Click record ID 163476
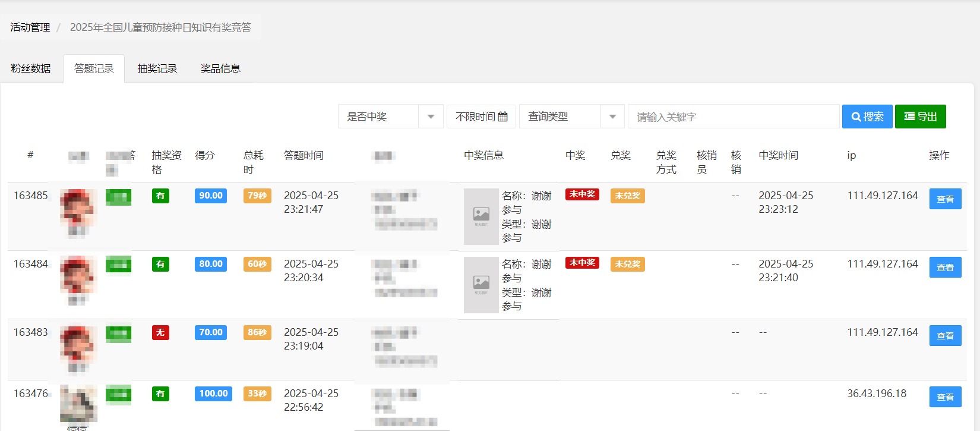 click(x=31, y=394)
